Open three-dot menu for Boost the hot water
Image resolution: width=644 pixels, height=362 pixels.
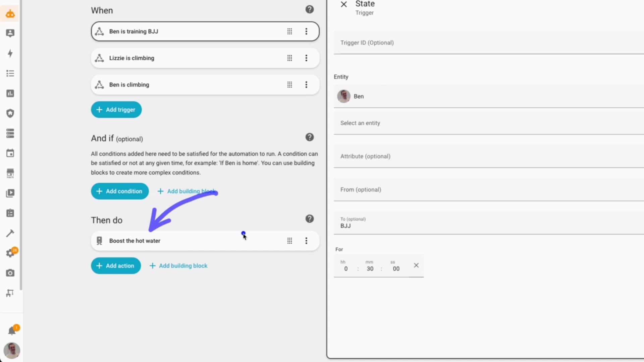pos(306,241)
